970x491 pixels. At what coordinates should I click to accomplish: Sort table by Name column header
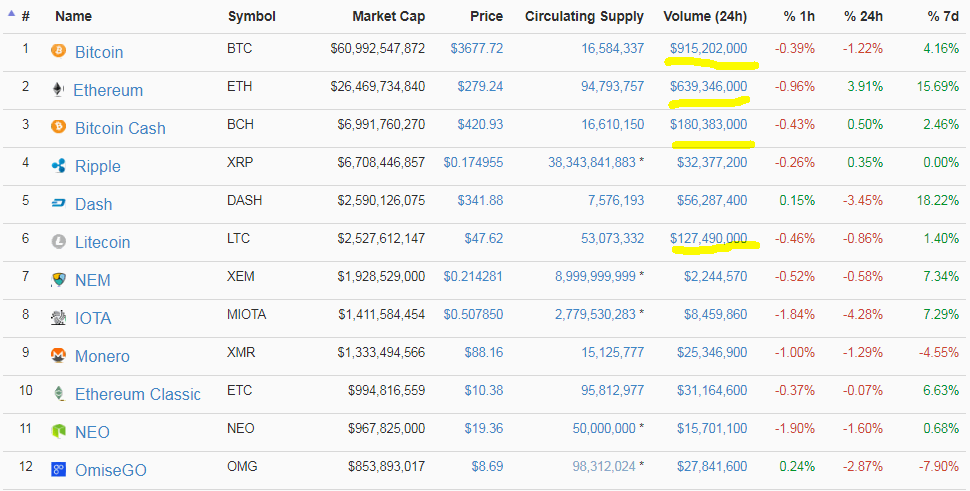click(x=74, y=17)
